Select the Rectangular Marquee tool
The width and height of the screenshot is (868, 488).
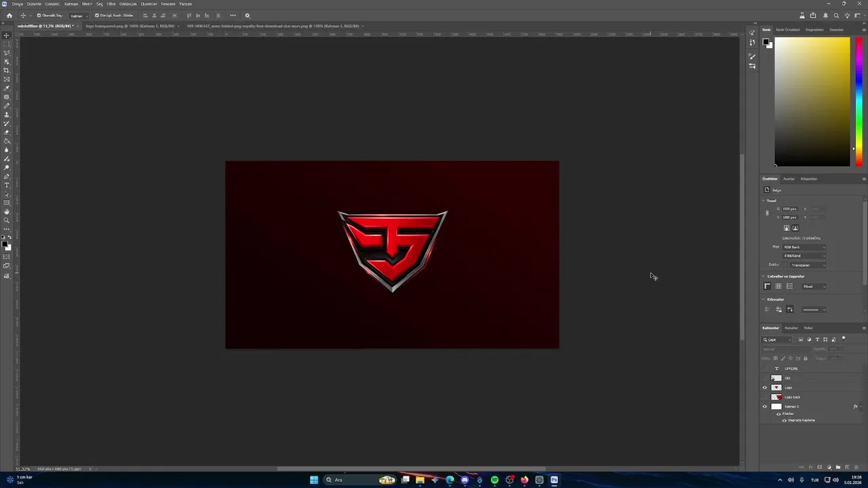point(7,44)
